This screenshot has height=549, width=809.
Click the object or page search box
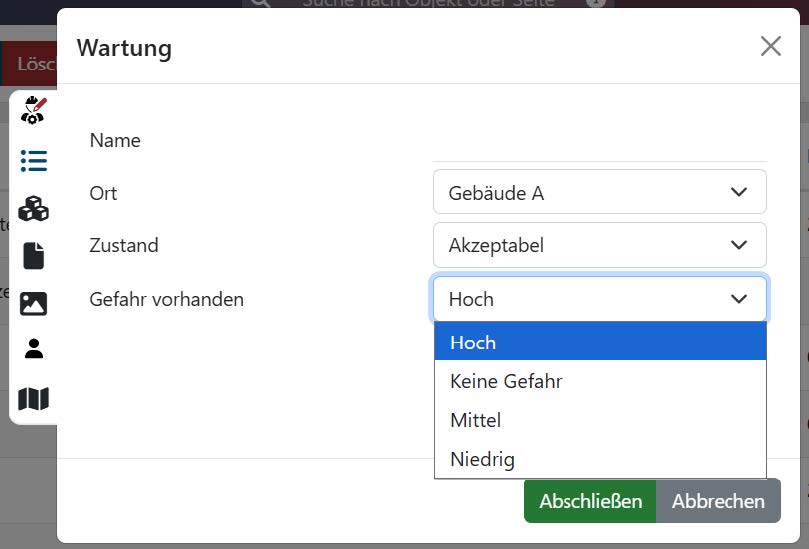[430, 4]
